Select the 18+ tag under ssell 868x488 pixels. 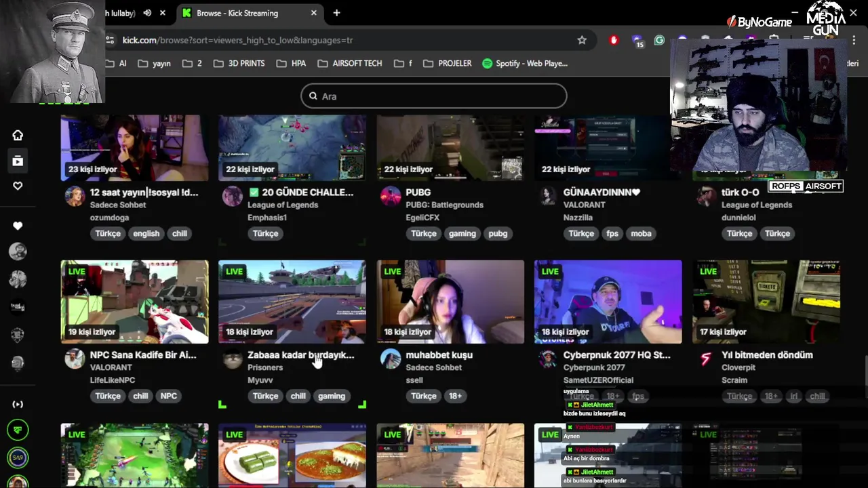click(x=455, y=396)
